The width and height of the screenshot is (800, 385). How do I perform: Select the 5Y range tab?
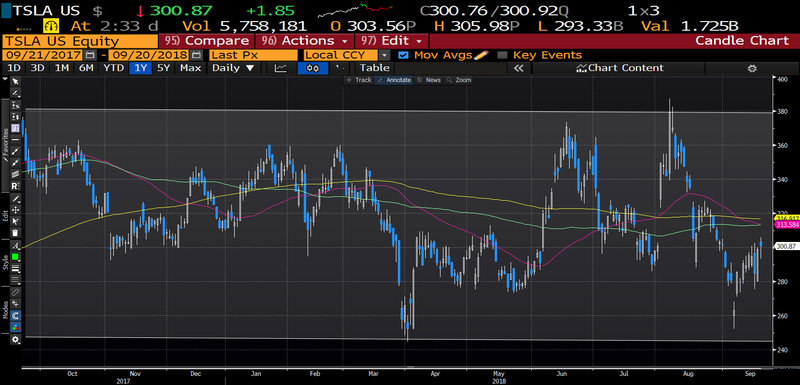pyautogui.click(x=163, y=68)
